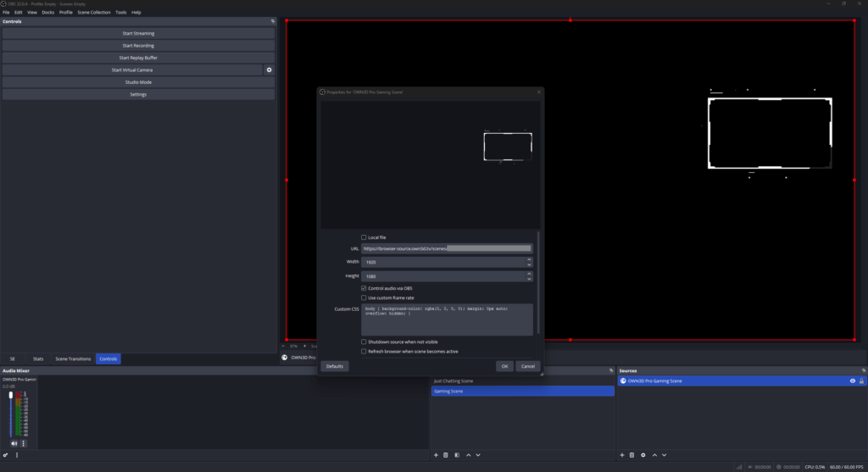Open Virtual Camera settings gear
Viewport: 868px width, 472px height.
pos(270,70)
